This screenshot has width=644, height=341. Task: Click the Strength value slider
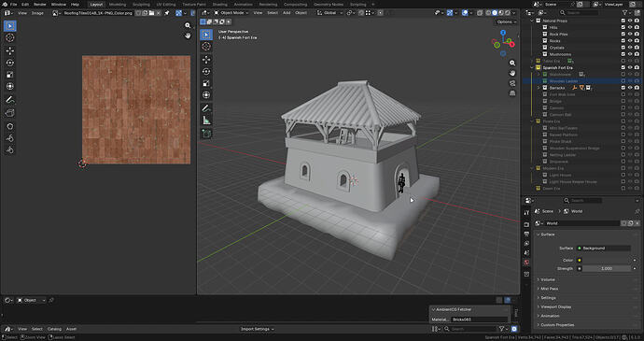607,269
